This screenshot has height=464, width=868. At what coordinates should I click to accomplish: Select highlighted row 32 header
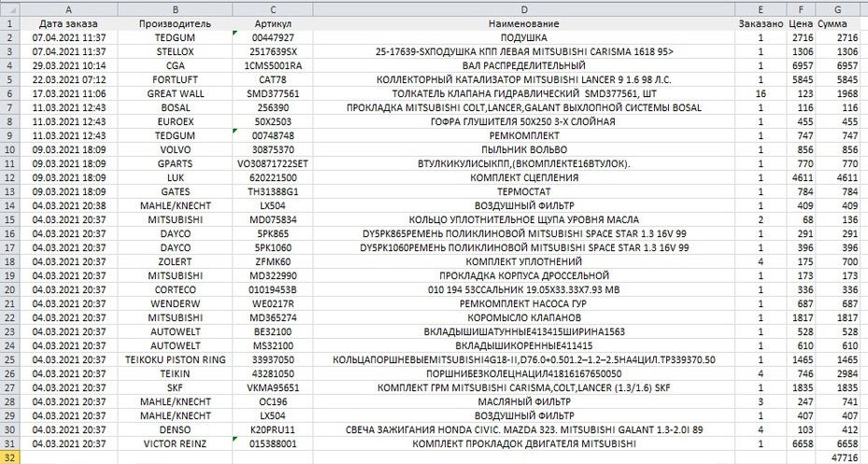[x=9, y=457]
